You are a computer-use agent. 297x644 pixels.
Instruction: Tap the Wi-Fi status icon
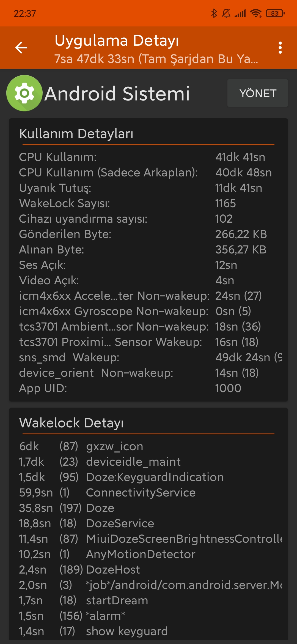256,13
